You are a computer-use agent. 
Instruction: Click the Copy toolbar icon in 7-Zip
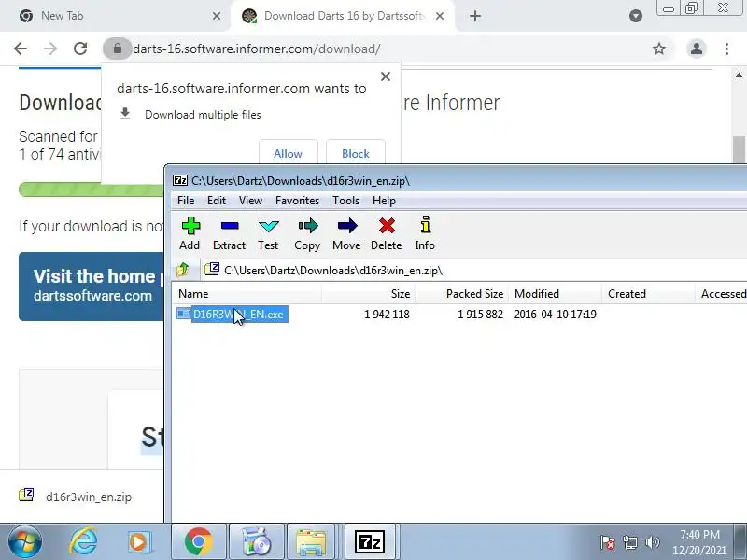pyautogui.click(x=307, y=233)
